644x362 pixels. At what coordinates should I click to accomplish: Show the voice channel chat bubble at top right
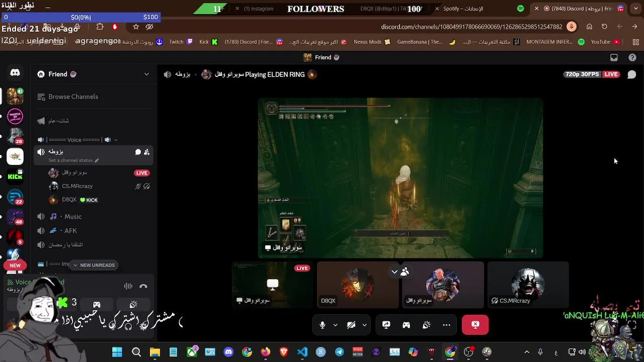[x=632, y=74]
